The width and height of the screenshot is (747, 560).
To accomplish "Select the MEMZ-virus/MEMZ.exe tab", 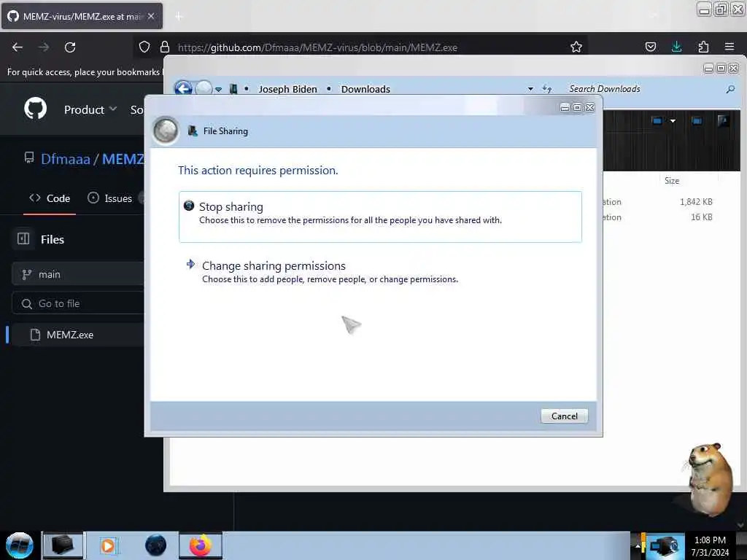I will coord(82,16).
